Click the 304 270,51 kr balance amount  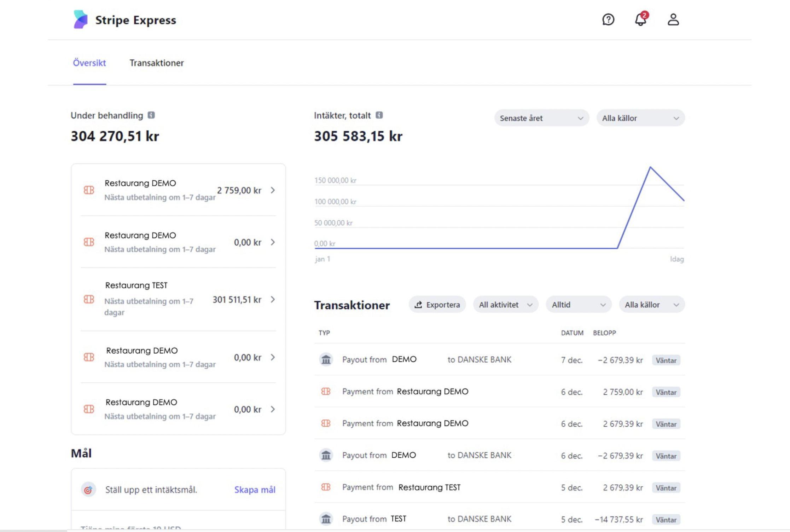pos(115,136)
